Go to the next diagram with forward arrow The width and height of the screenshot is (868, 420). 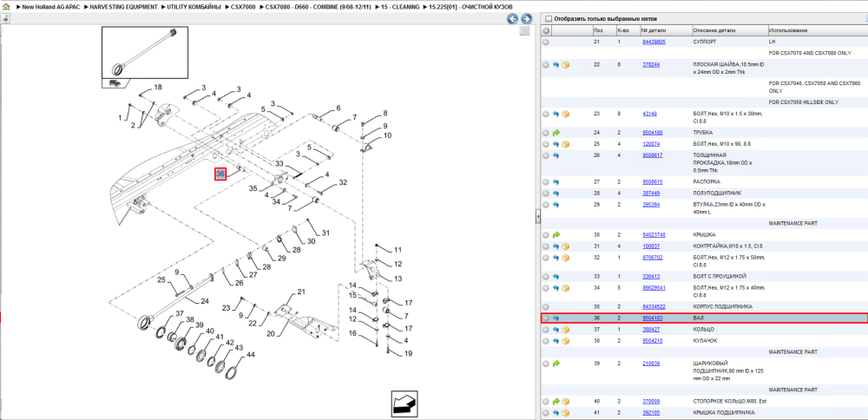[527, 18]
